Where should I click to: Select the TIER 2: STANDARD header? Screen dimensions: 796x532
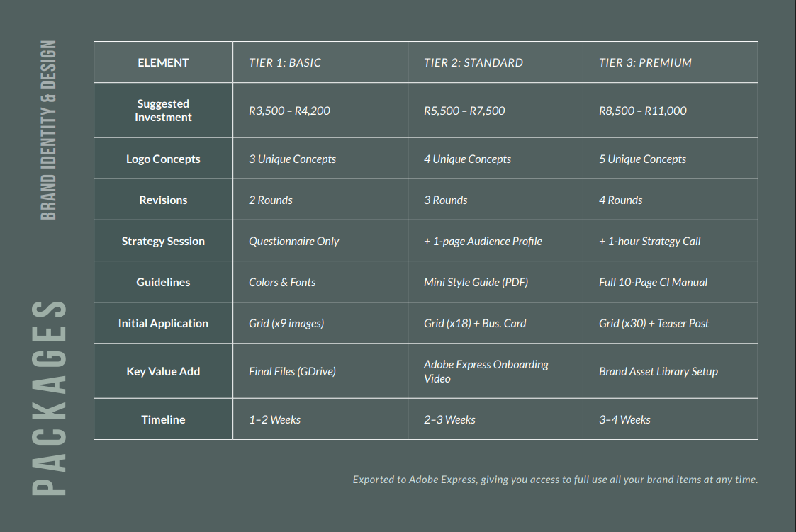point(473,62)
